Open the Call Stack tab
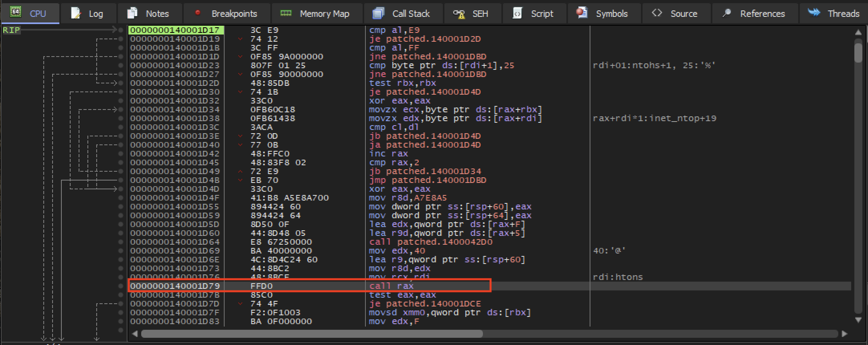868x345 pixels. point(404,13)
